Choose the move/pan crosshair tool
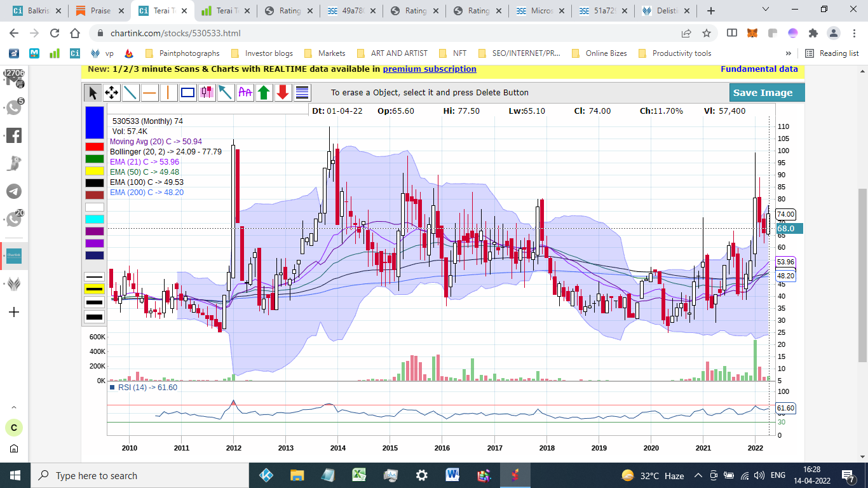868x488 pixels. click(x=112, y=93)
